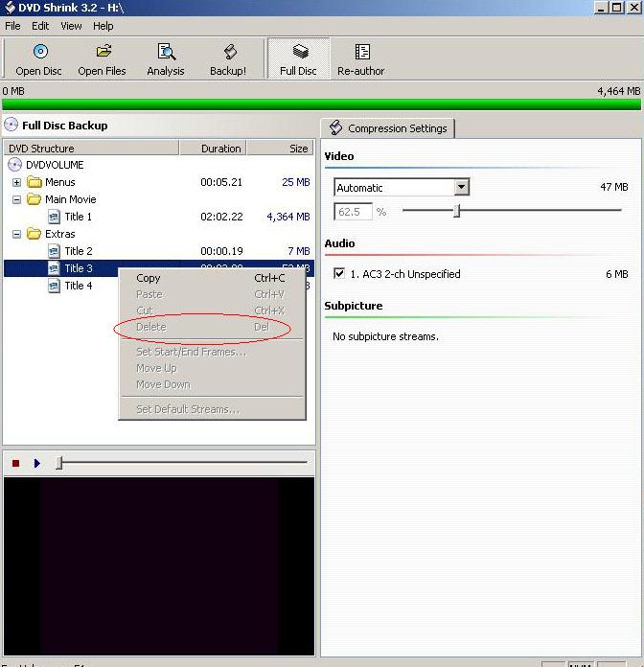644x667 pixels.
Task: Click the Title 2 video file icon
Action: tap(54, 251)
